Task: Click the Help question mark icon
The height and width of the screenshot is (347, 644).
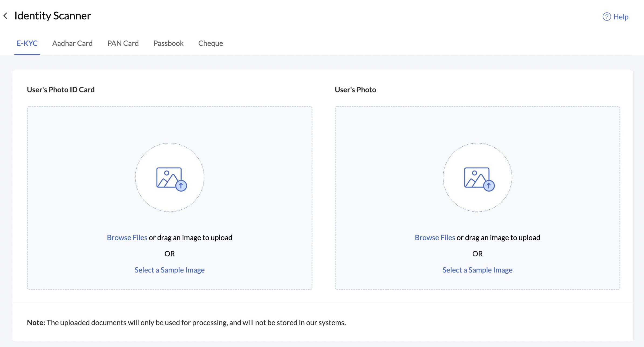Action: [x=606, y=17]
